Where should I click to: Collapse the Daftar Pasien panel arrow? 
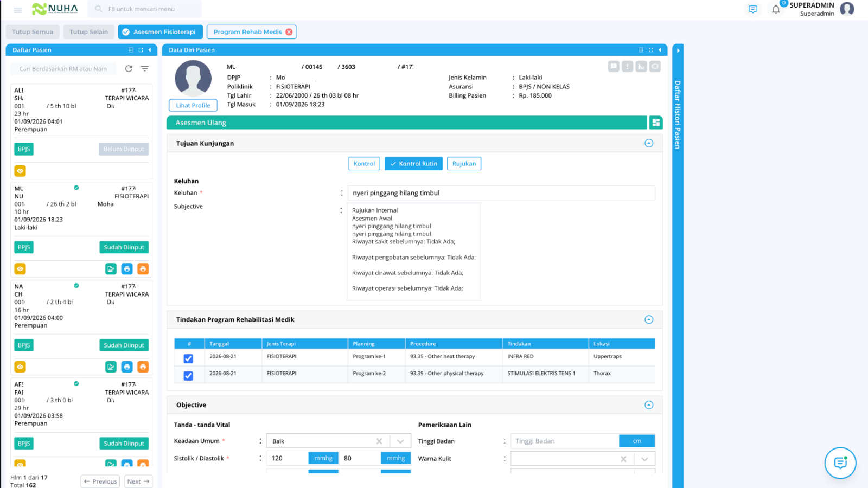click(x=150, y=50)
